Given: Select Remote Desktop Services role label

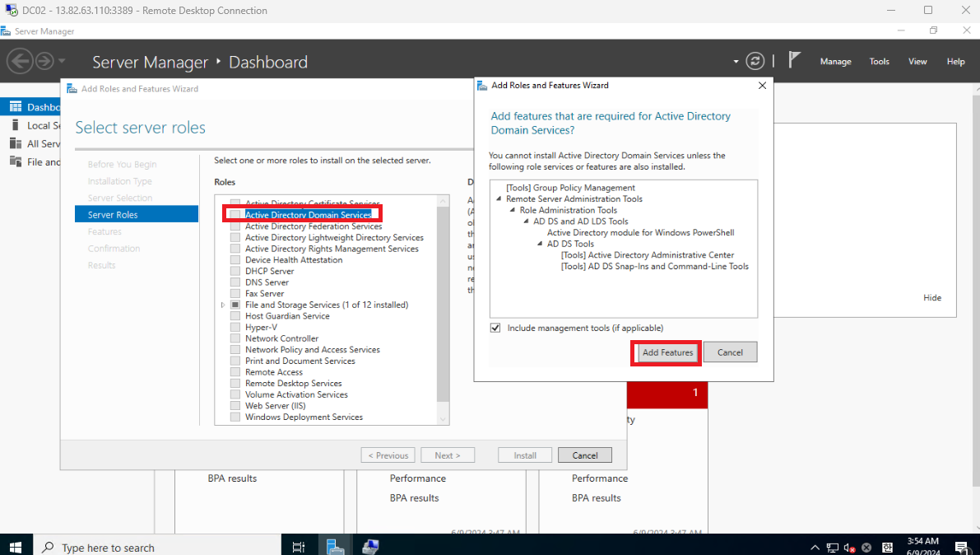Looking at the screenshot, I should pyautogui.click(x=293, y=384).
